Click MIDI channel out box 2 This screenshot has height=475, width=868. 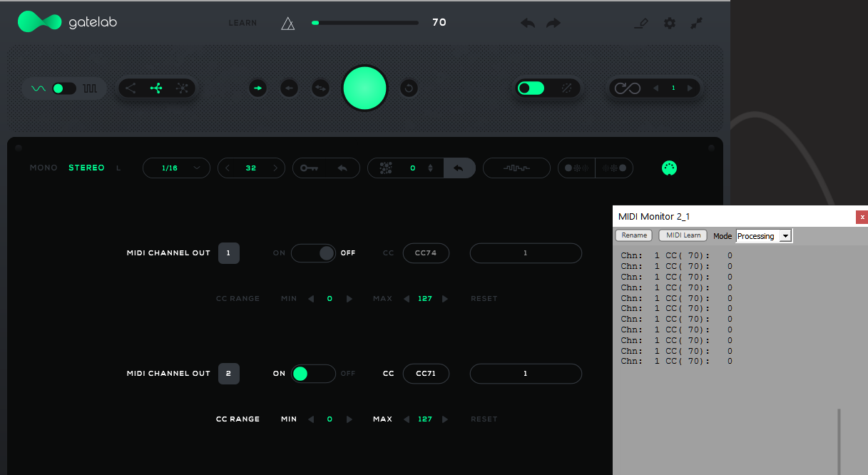point(228,374)
